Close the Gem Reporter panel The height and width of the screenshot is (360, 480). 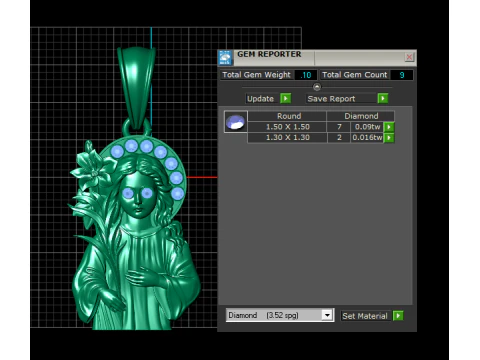coord(409,57)
